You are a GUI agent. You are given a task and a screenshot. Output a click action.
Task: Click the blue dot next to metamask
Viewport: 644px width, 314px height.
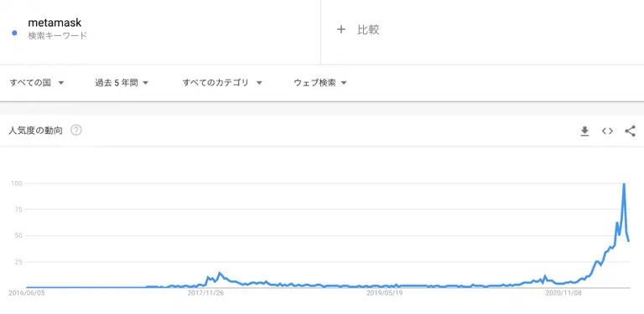coord(14,33)
